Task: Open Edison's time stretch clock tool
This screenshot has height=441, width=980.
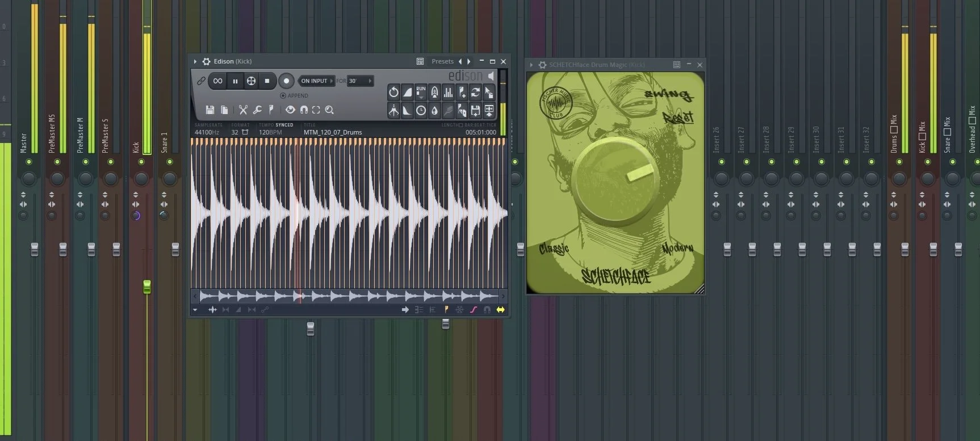Action: (421, 110)
